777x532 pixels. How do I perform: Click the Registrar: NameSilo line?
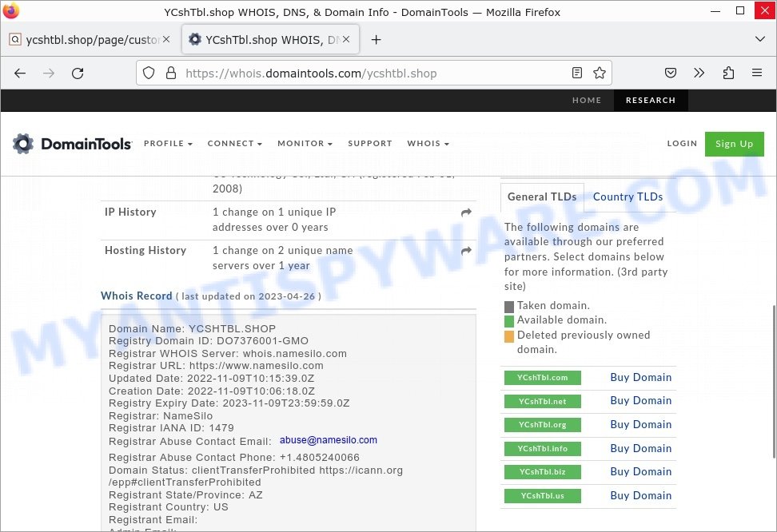[x=161, y=415]
